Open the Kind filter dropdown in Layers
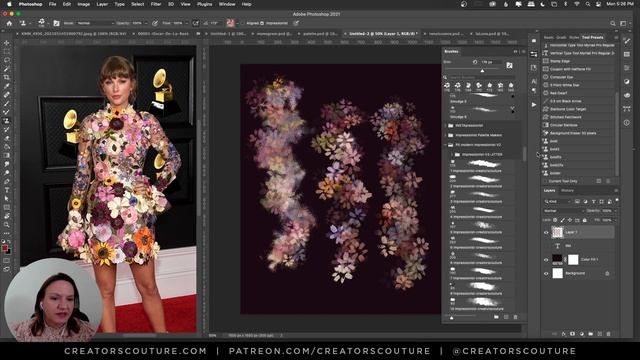Screen dimensions: 640x360 [x=558, y=202]
